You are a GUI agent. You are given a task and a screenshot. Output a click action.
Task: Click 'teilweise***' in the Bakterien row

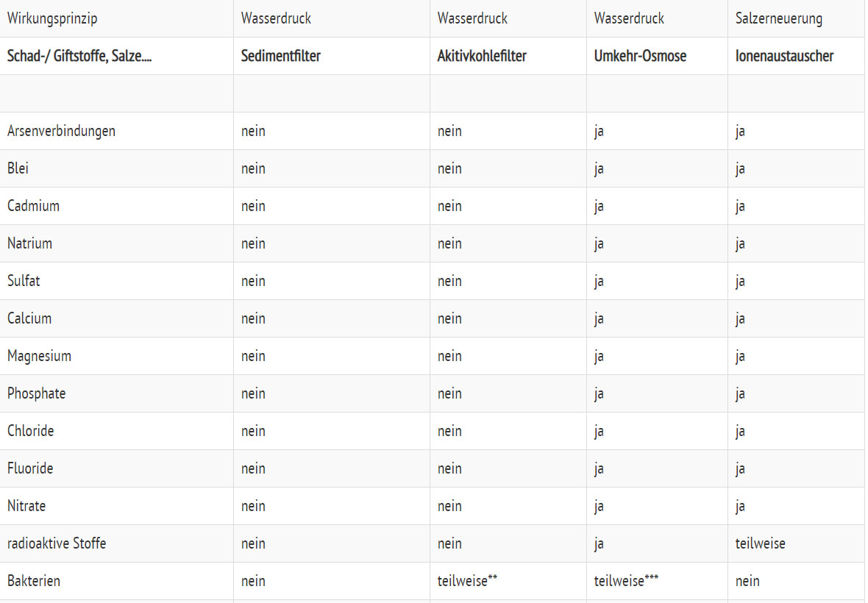point(626,581)
